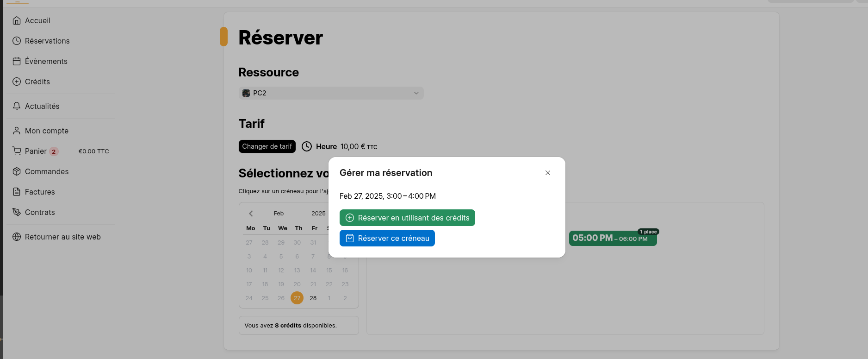Click the blue Réserver ce créneau button
The image size is (868, 359).
387,238
